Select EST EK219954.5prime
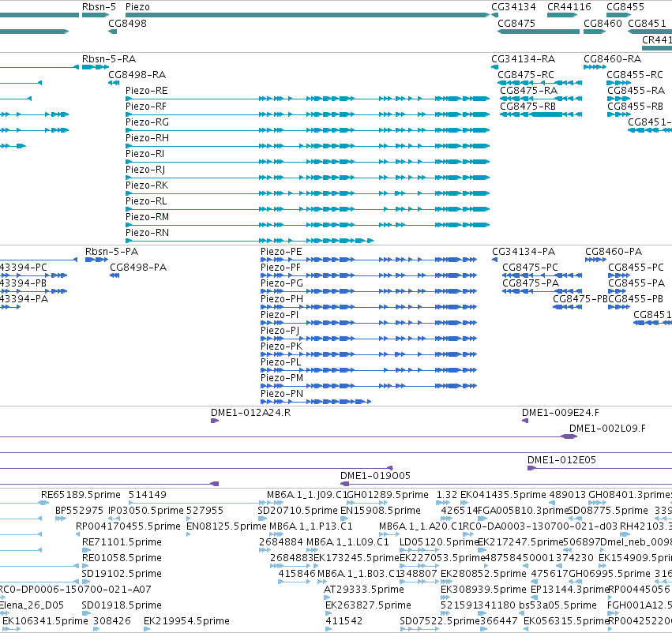This screenshot has width=672, height=633. click(x=147, y=629)
